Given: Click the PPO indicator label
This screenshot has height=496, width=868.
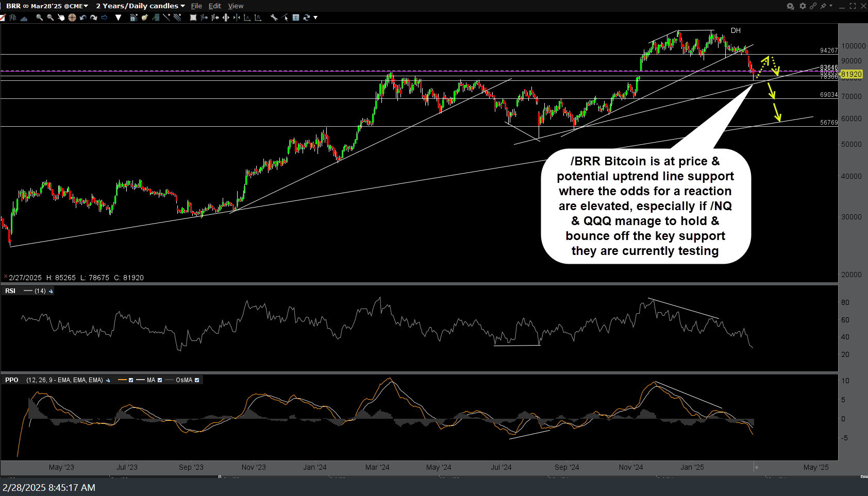Looking at the screenshot, I should [x=12, y=380].
